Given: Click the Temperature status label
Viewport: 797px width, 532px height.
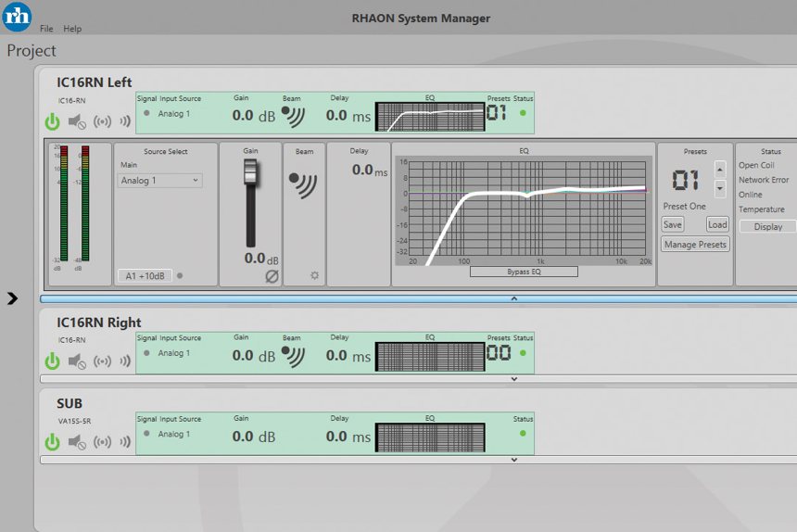Looking at the screenshot, I should tap(762, 209).
